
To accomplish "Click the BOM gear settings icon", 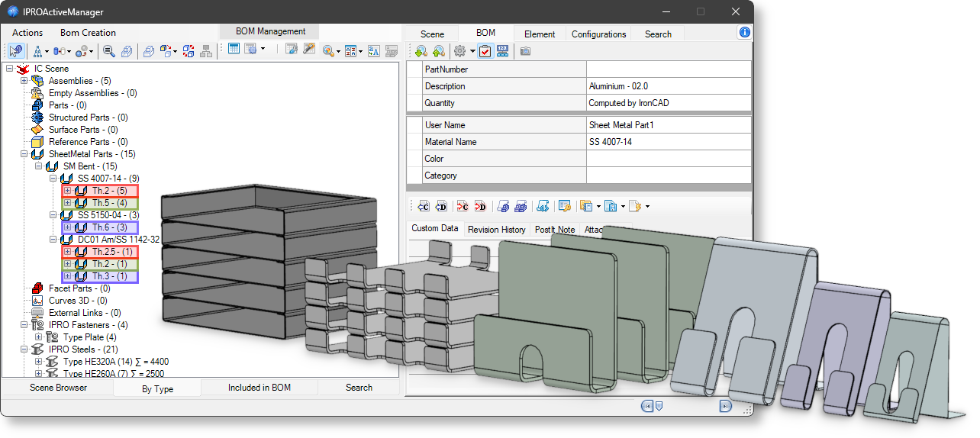I will [x=459, y=51].
